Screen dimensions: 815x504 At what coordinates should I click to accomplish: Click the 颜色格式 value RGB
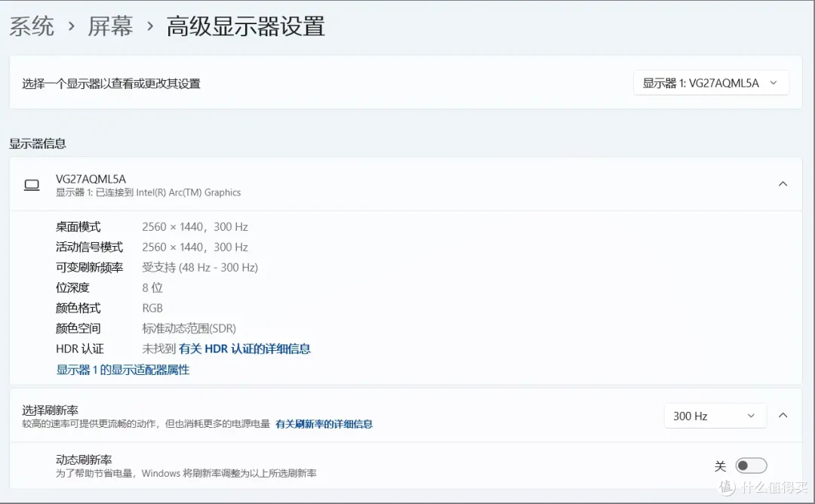pos(152,308)
